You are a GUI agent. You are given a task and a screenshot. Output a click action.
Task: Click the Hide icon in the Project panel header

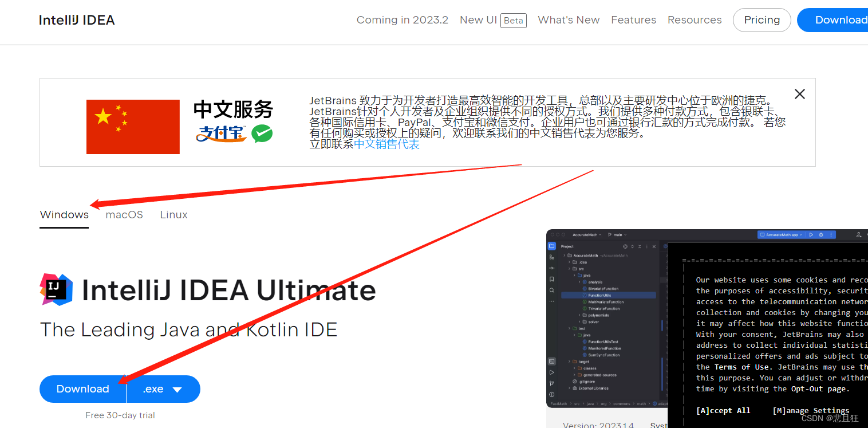(654, 246)
